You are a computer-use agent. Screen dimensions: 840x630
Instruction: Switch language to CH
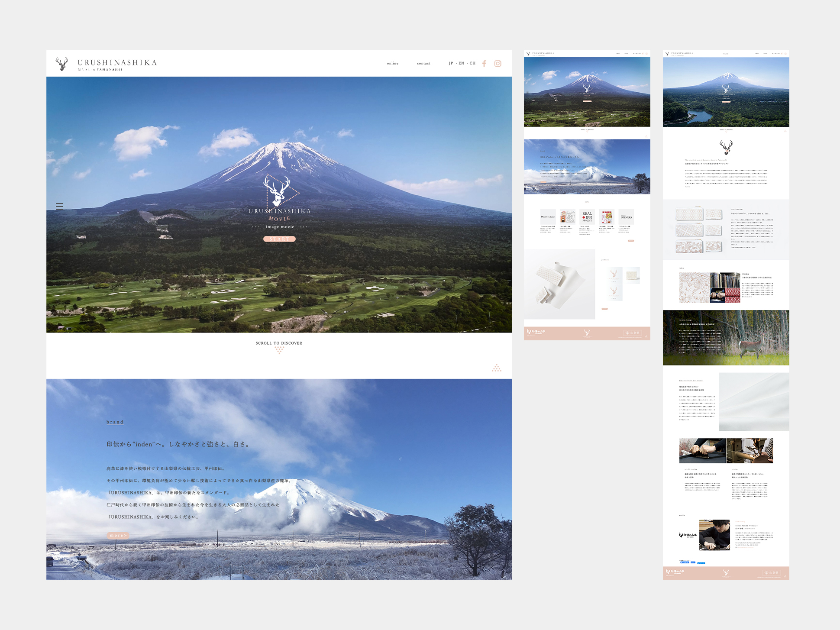tap(472, 63)
